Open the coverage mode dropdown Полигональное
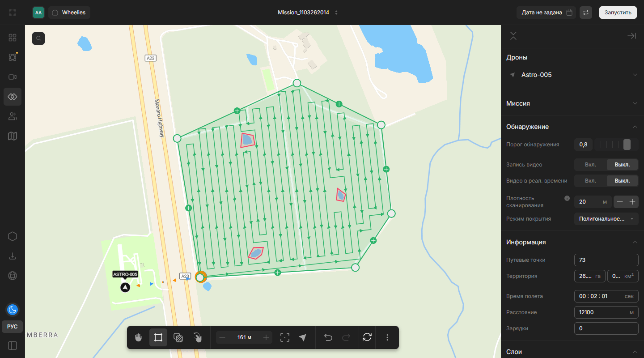Viewport: 644px width, 358px height. click(x=606, y=219)
